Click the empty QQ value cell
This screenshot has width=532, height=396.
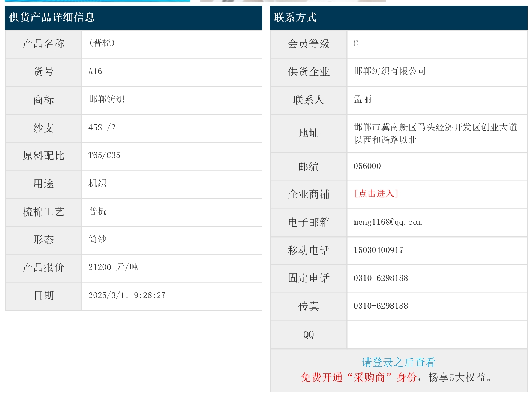[x=436, y=335]
